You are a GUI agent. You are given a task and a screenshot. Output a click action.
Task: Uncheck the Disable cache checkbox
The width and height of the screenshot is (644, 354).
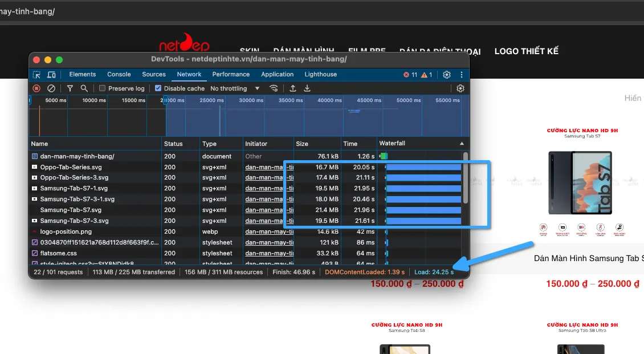158,88
